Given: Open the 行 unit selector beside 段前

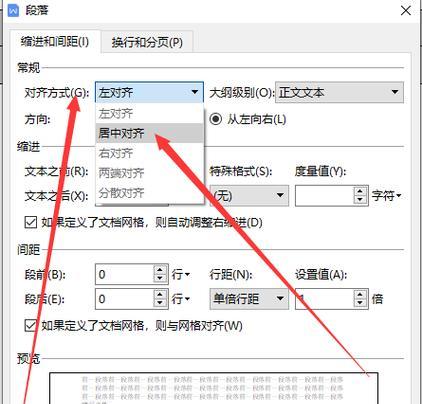Looking at the screenshot, I should click(181, 274).
